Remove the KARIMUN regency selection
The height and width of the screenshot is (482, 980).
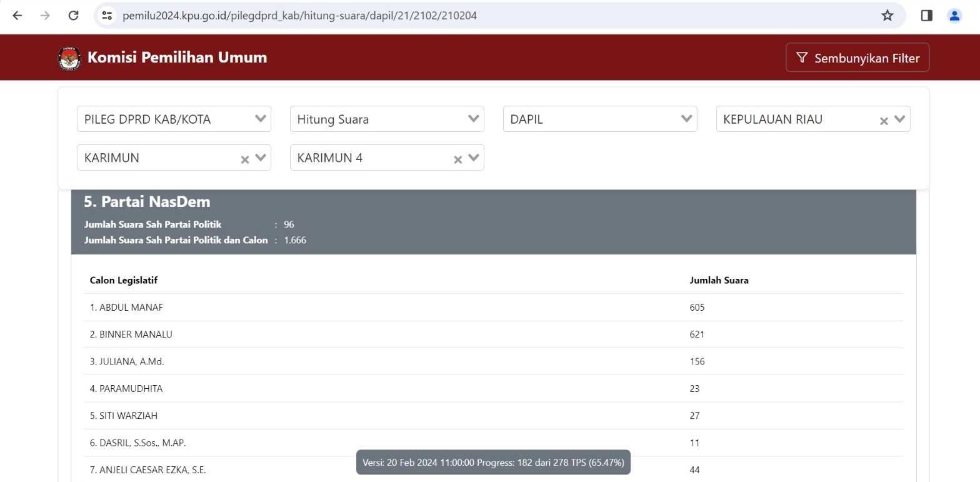244,159
